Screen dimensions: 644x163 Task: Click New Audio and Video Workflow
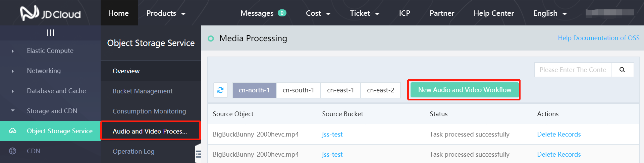coord(465,90)
